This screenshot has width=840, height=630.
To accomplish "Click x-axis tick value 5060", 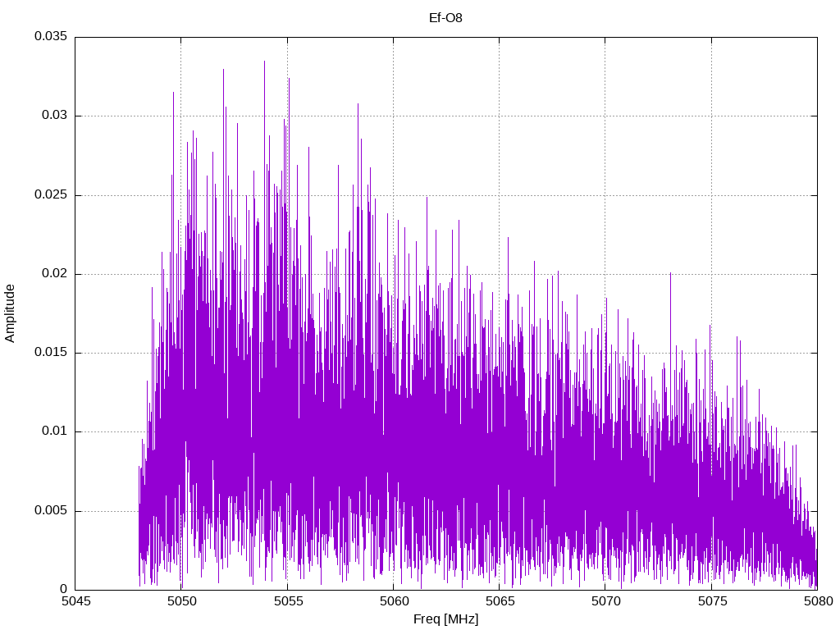I will (x=394, y=601).
